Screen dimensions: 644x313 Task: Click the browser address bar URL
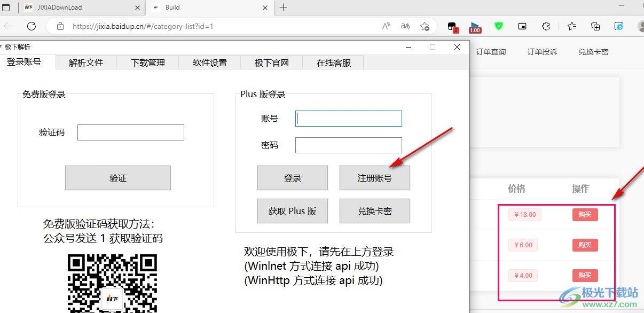[143, 26]
